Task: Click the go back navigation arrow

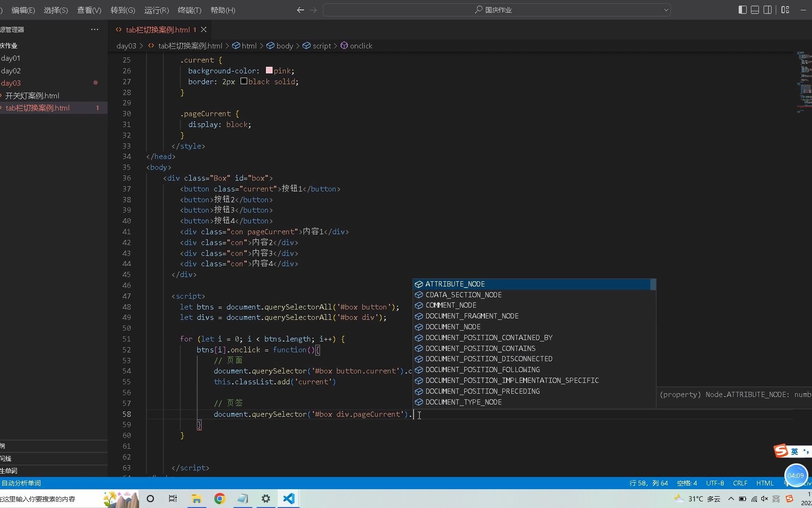Action: [300, 10]
